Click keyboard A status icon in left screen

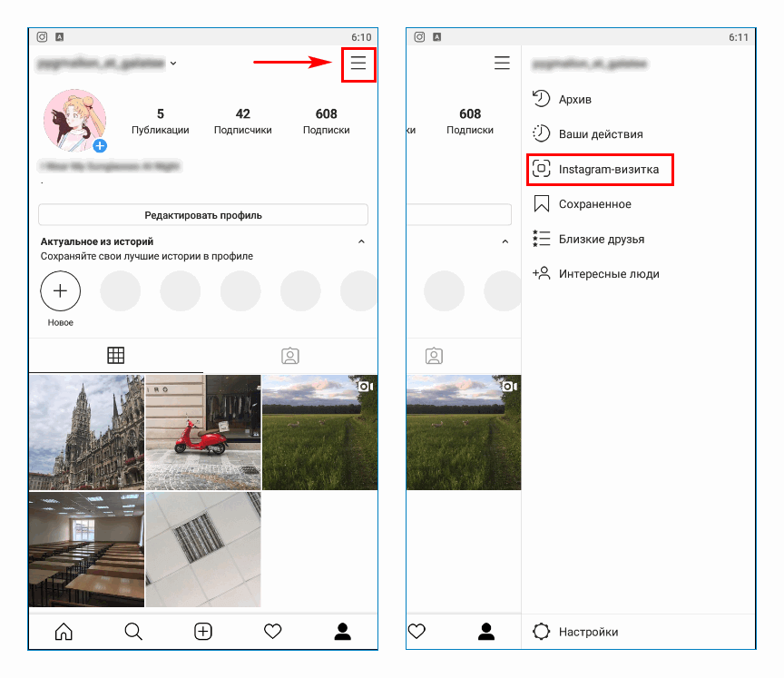(60, 37)
